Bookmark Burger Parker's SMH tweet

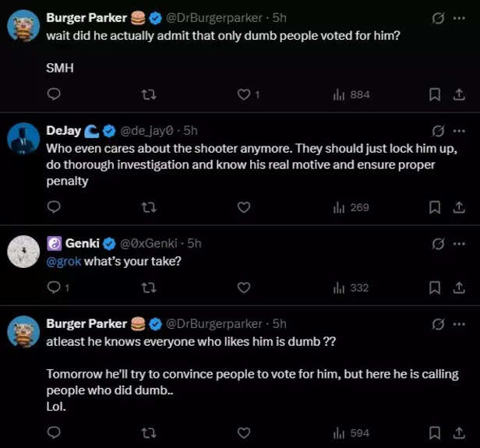click(x=435, y=94)
